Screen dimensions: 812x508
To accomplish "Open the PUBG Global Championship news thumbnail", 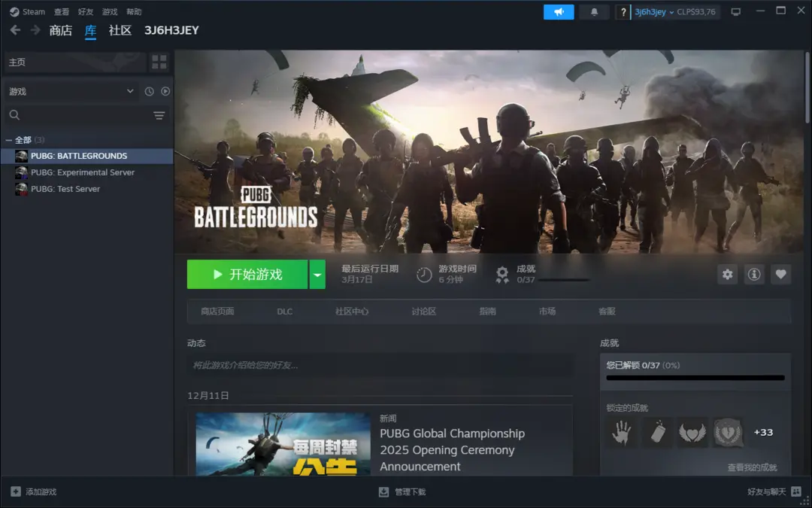I will click(x=283, y=444).
